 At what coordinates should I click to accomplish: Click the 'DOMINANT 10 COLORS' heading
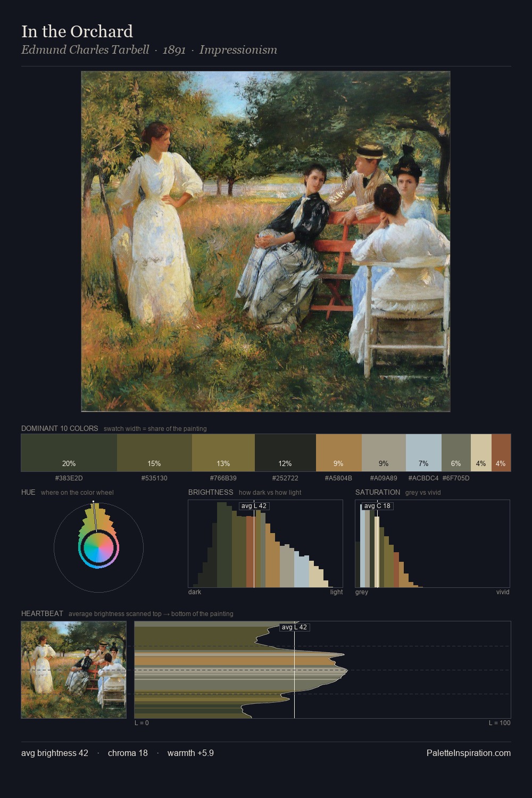[x=60, y=428]
